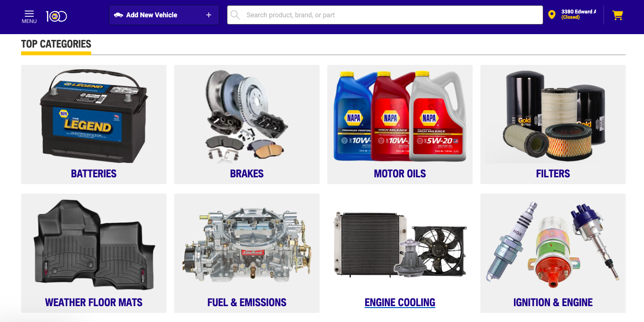Open the BATTERIES category link

(94, 173)
